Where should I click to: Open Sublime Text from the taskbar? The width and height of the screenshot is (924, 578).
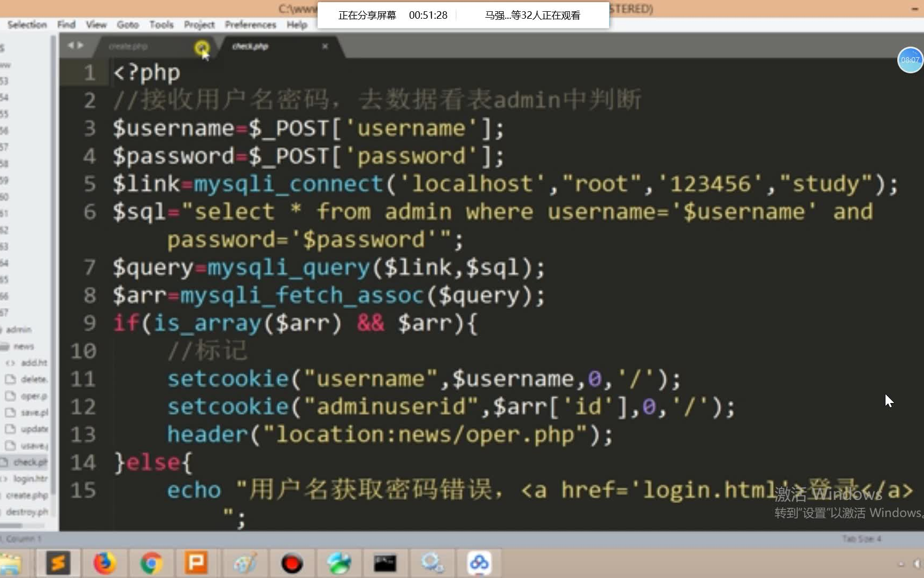pos(59,563)
